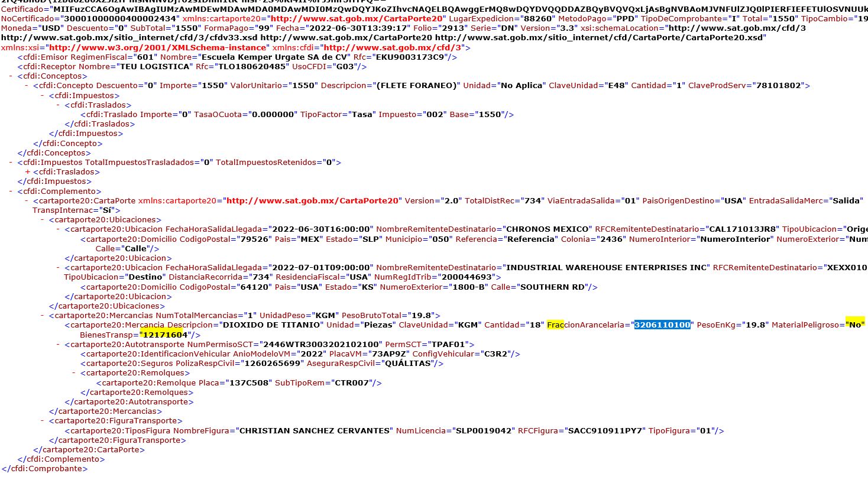
Task: Click description DIOXIDO DE TITANIO
Action: [271, 325]
